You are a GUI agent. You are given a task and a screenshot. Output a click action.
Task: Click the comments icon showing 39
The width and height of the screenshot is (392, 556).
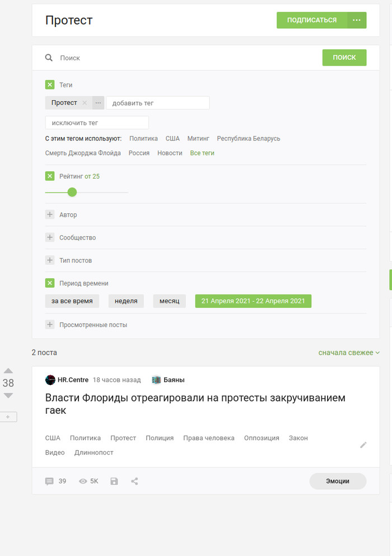point(49,481)
